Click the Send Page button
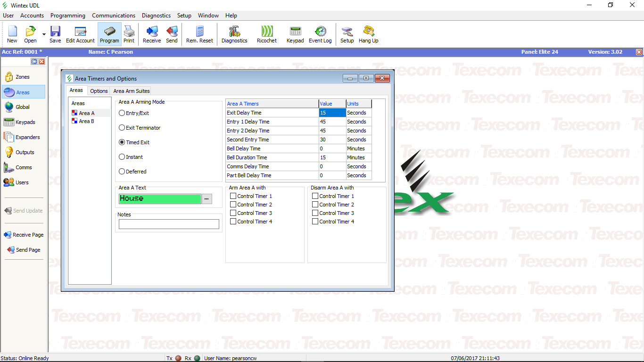This screenshot has width=644, height=362. click(x=28, y=250)
